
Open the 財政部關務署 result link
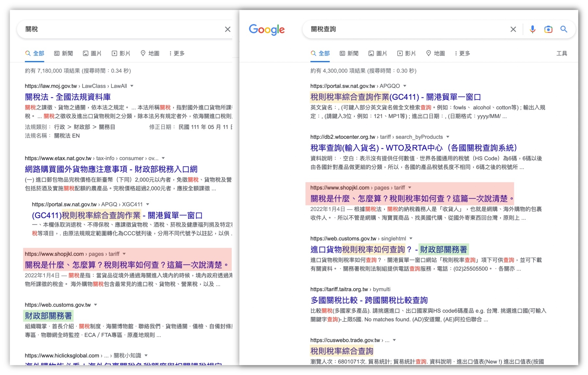tap(49, 316)
